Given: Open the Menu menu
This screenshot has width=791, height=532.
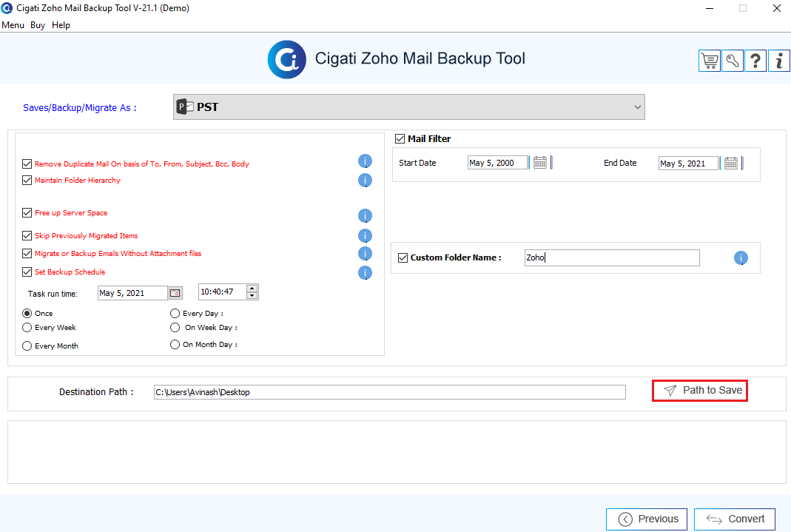Looking at the screenshot, I should 13,25.
